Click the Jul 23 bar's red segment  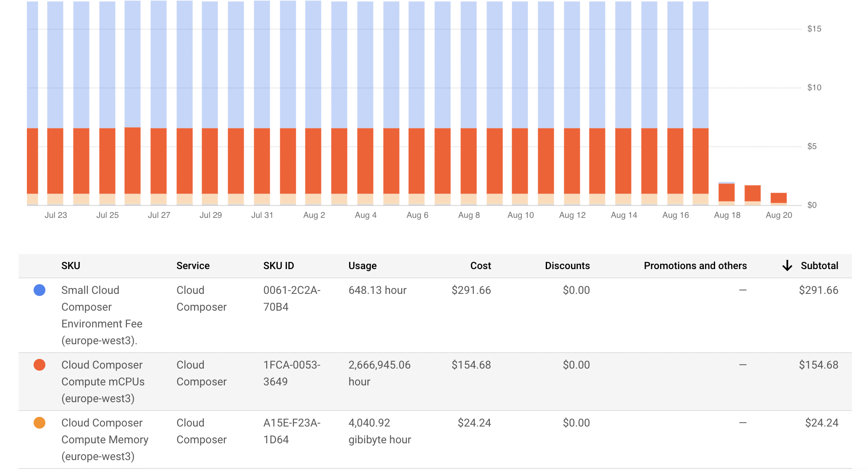55,160
